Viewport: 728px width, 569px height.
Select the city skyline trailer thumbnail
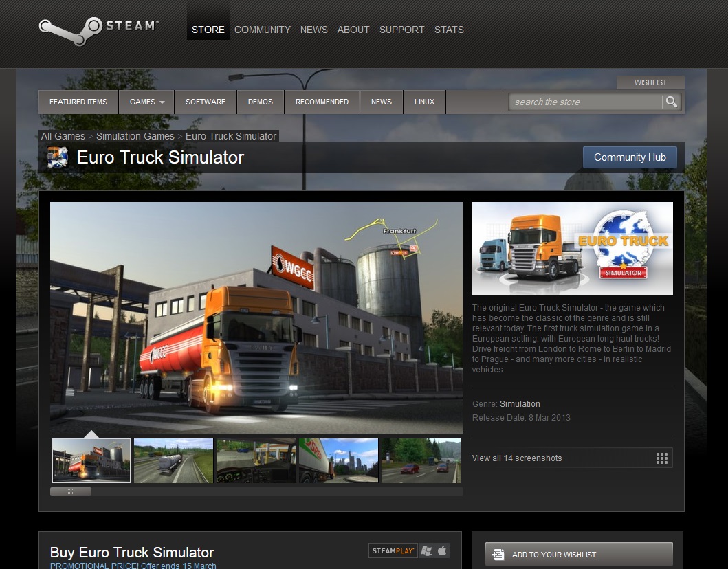(338, 461)
